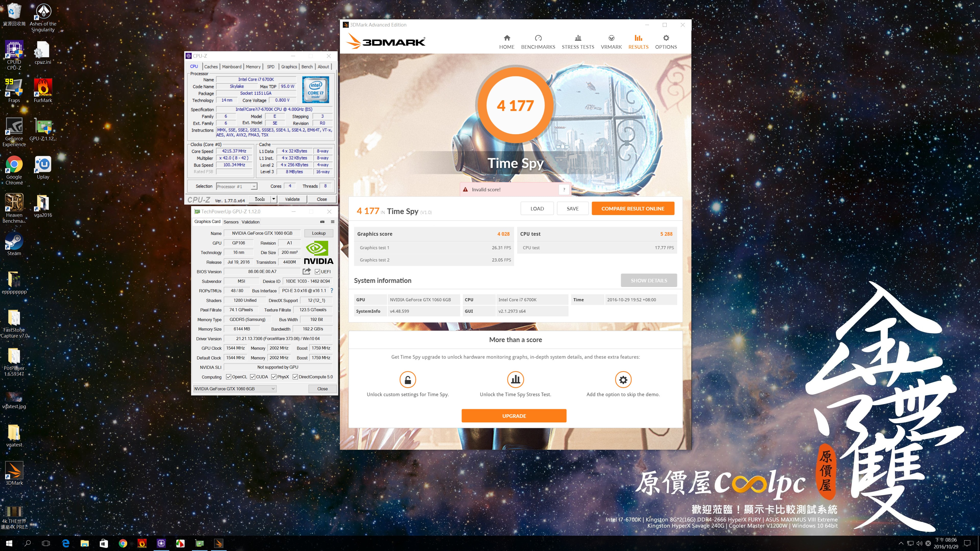Toggle PhysX checkbox in GPU-Z
Image resolution: width=980 pixels, height=551 pixels.
pos(274,377)
